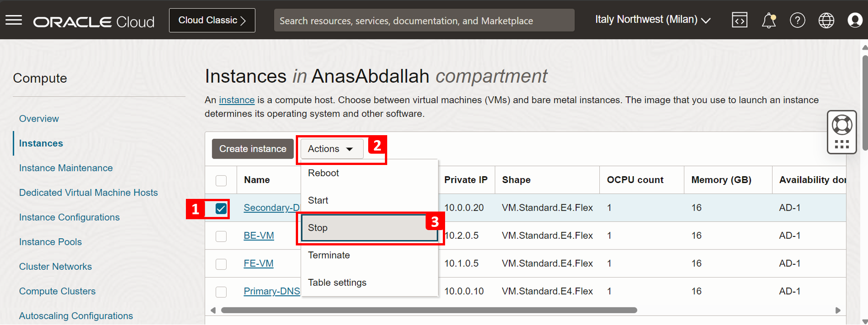Open Instance Pools in the sidebar

coord(51,242)
